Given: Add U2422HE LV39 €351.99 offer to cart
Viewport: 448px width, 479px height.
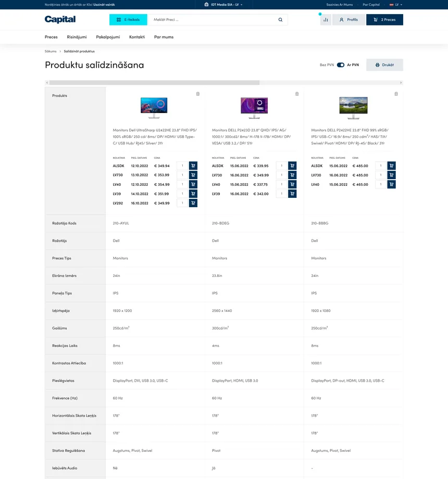Looking at the screenshot, I should click(x=193, y=194).
